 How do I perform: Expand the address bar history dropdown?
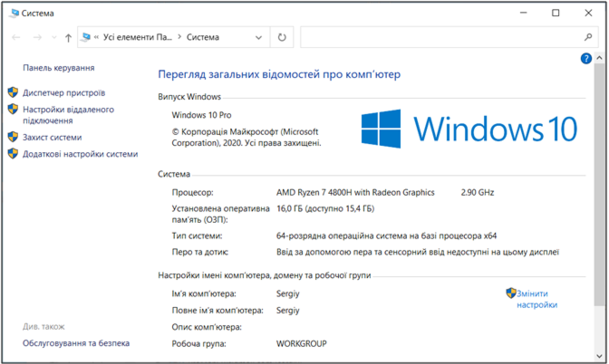click(258, 38)
